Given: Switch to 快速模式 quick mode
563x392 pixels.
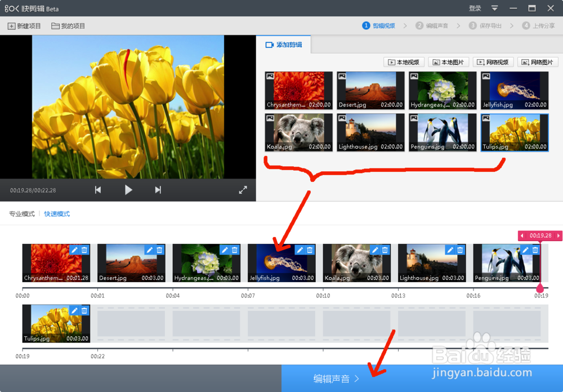Looking at the screenshot, I should [x=57, y=214].
